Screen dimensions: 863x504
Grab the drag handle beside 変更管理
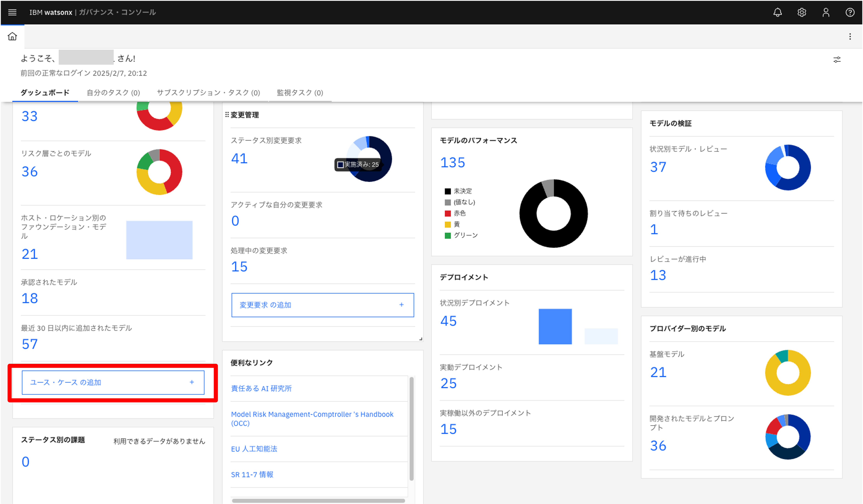click(227, 115)
